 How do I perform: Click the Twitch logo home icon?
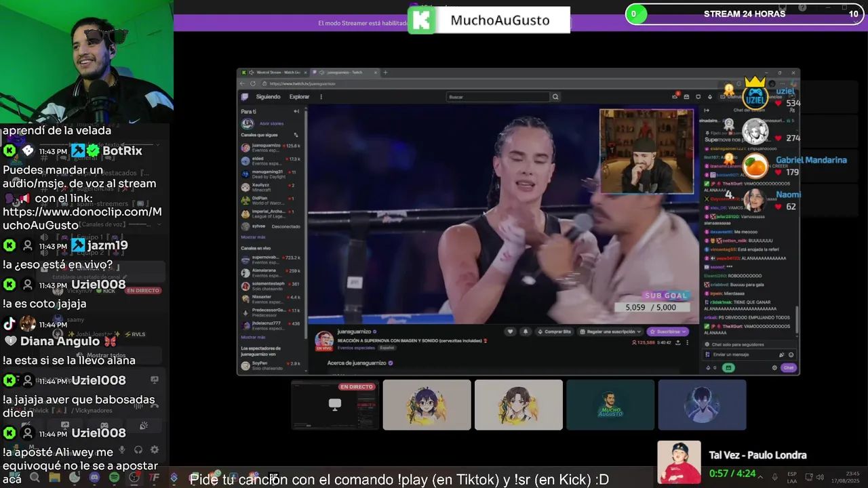click(x=245, y=97)
